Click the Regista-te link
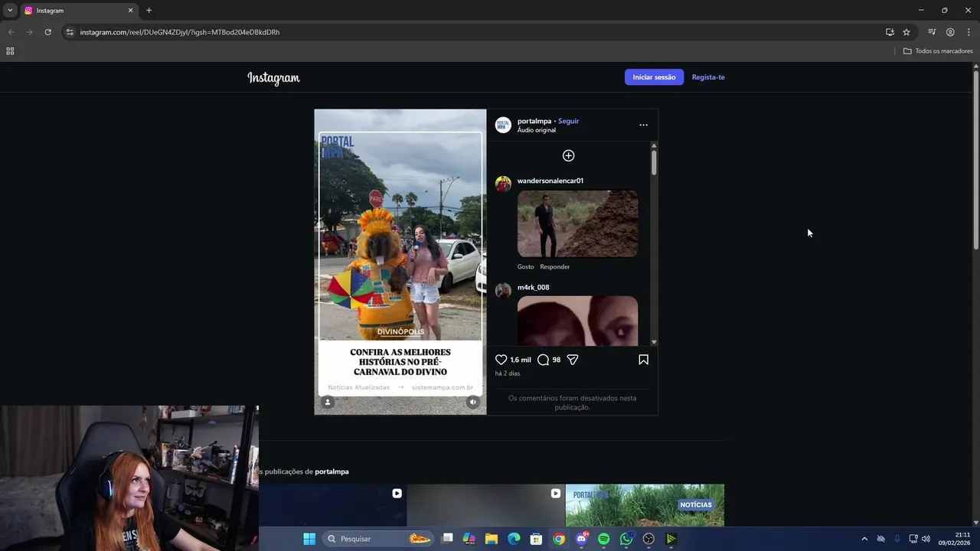The height and width of the screenshot is (551, 980). 708,77
